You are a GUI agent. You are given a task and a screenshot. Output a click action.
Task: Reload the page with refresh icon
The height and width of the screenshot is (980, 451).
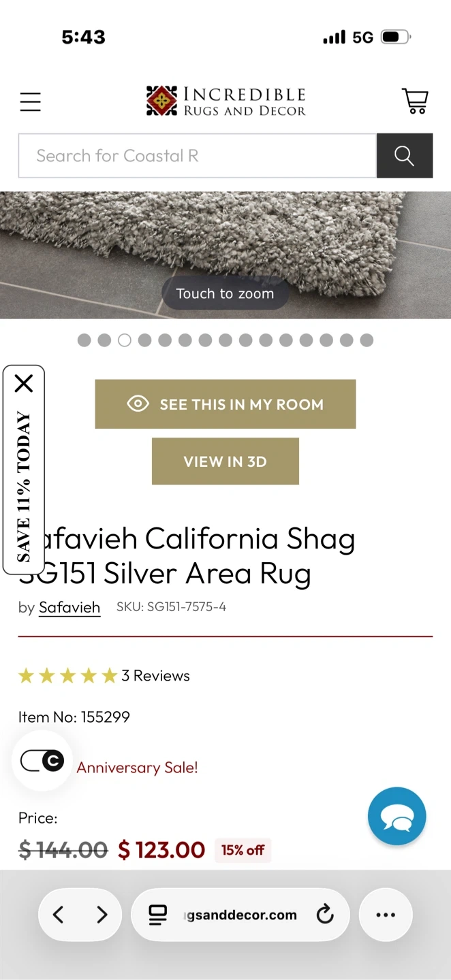(326, 915)
